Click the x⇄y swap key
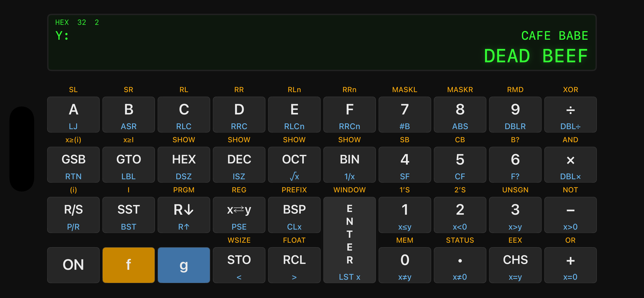 [x=239, y=215]
